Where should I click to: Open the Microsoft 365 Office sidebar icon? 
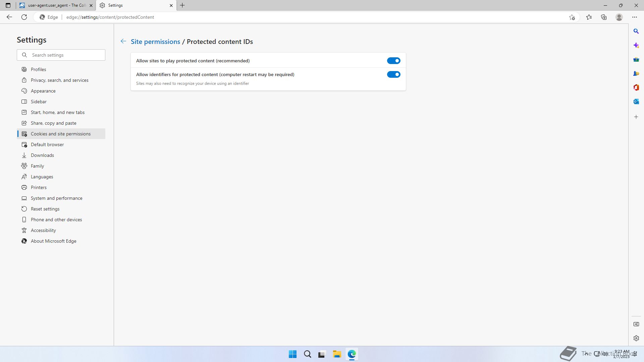pyautogui.click(x=636, y=87)
